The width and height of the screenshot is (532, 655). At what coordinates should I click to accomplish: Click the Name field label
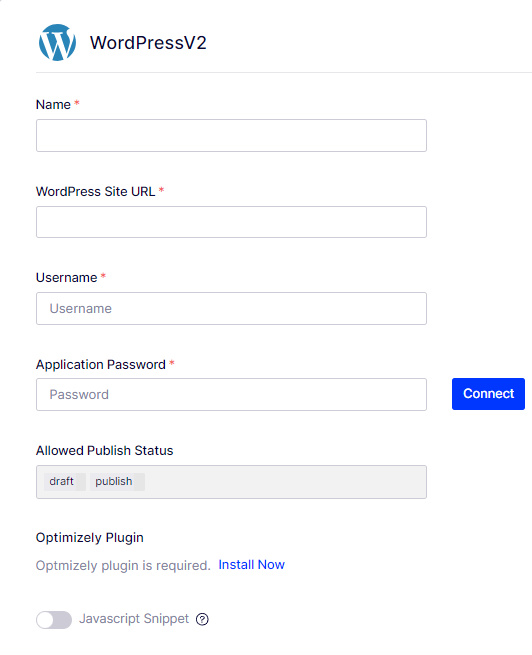tap(53, 104)
